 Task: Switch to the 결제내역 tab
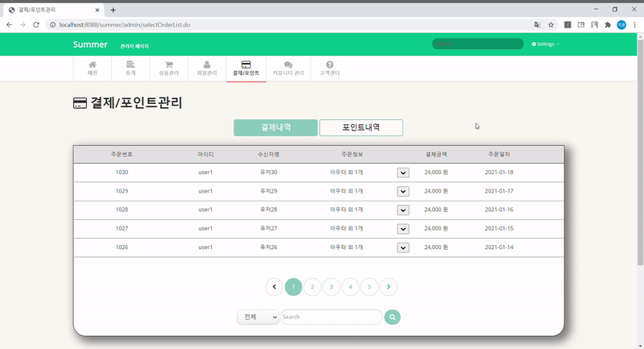(275, 127)
